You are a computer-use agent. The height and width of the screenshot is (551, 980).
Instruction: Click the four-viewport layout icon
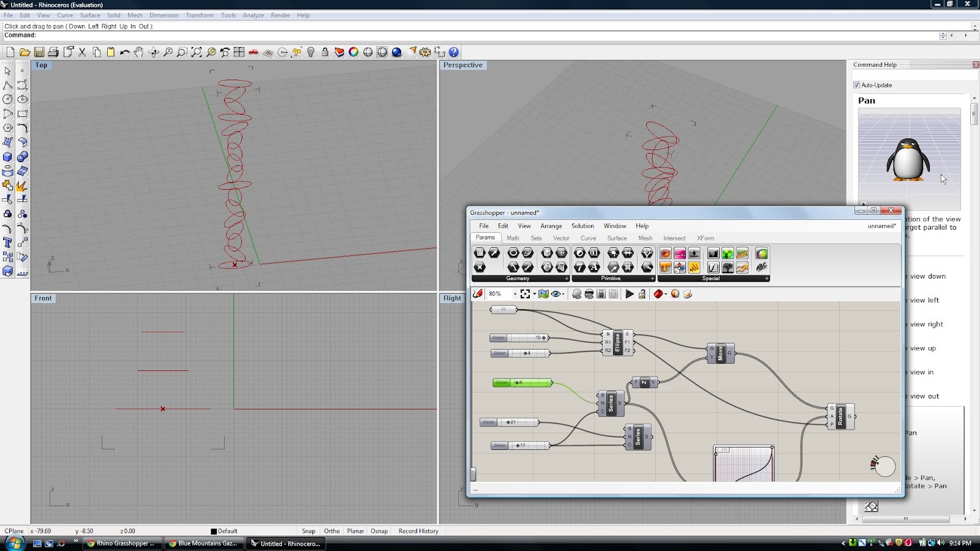(x=239, y=52)
